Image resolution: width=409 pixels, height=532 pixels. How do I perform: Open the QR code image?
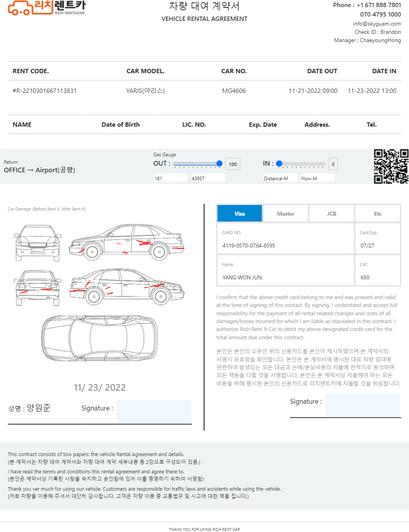tap(391, 166)
